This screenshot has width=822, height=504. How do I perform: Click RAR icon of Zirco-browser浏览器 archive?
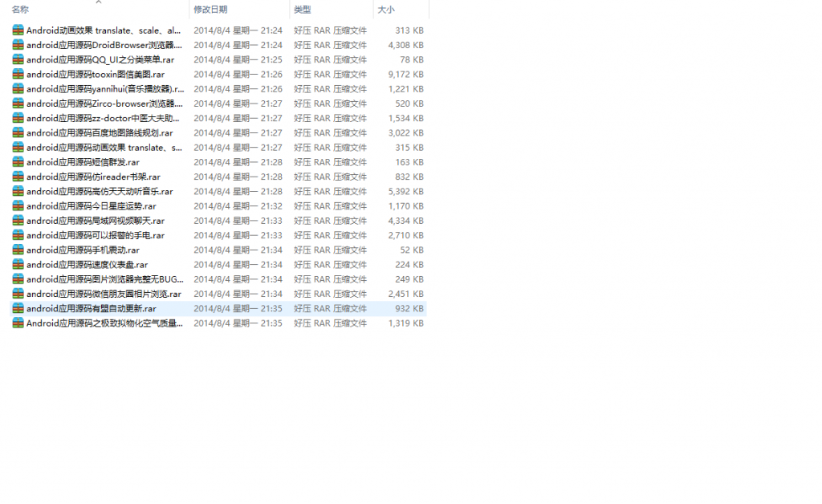[x=18, y=104]
